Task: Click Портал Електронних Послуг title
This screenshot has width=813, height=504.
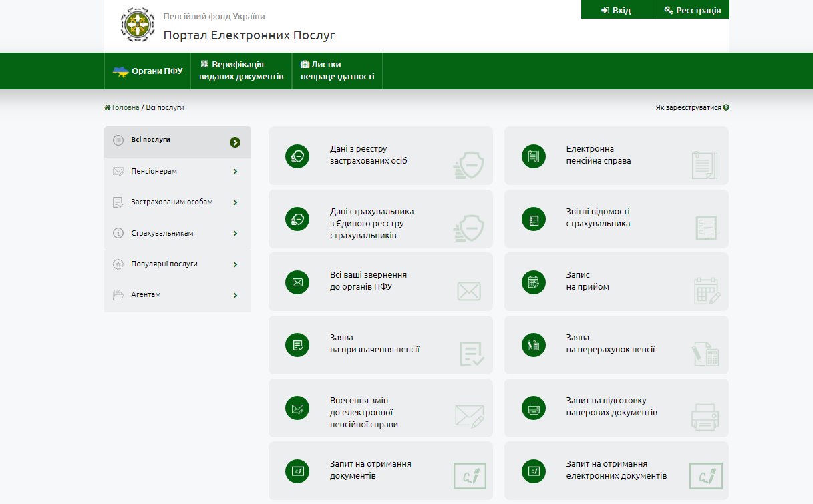Action: pyautogui.click(x=249, y=35)
